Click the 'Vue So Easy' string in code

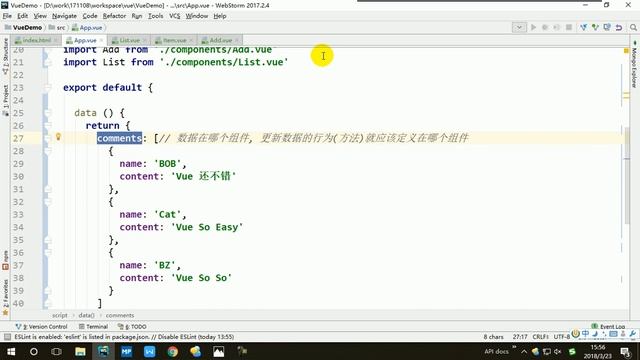pyautogui.click(x=207, y=227)
